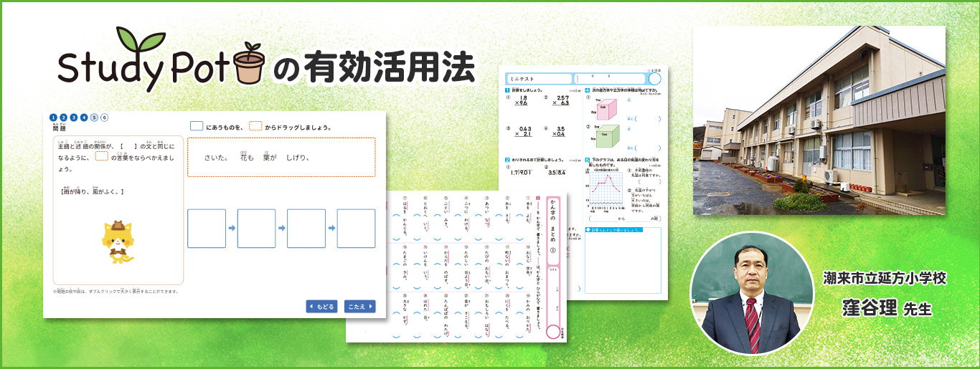Open the school building photo
The image size is (980, 369).
(x=819, y=120)
